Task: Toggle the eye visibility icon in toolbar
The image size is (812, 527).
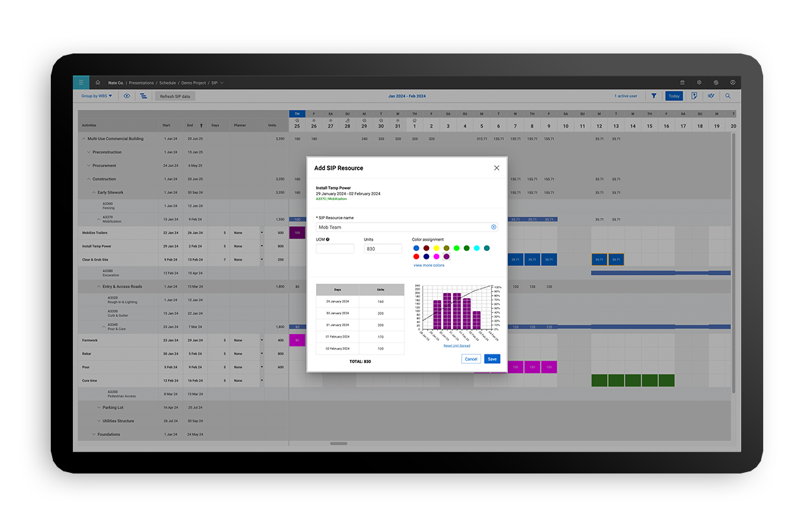Action: coord(127,96)
